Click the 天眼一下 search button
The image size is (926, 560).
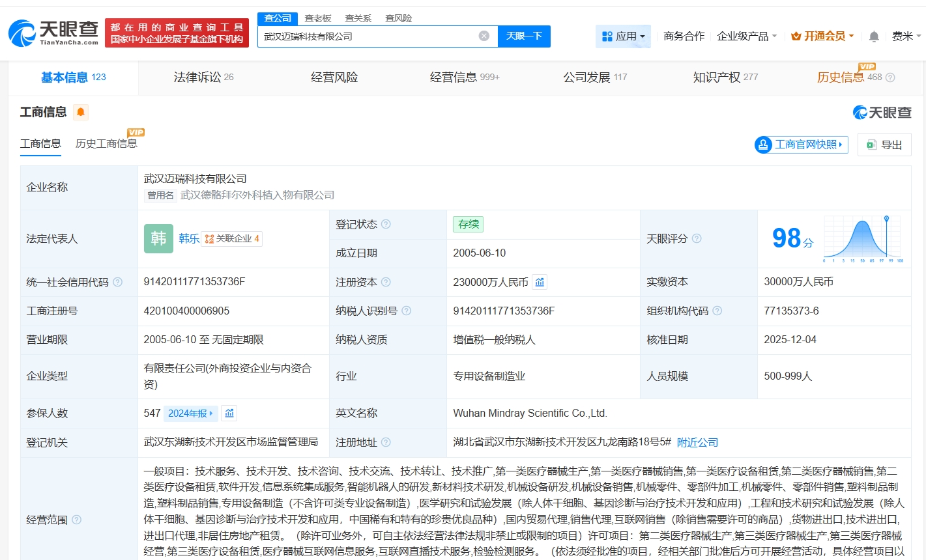(524, 36)
